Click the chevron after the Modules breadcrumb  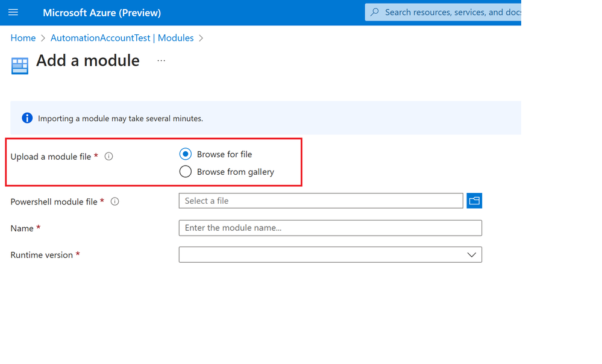(201, 39)
